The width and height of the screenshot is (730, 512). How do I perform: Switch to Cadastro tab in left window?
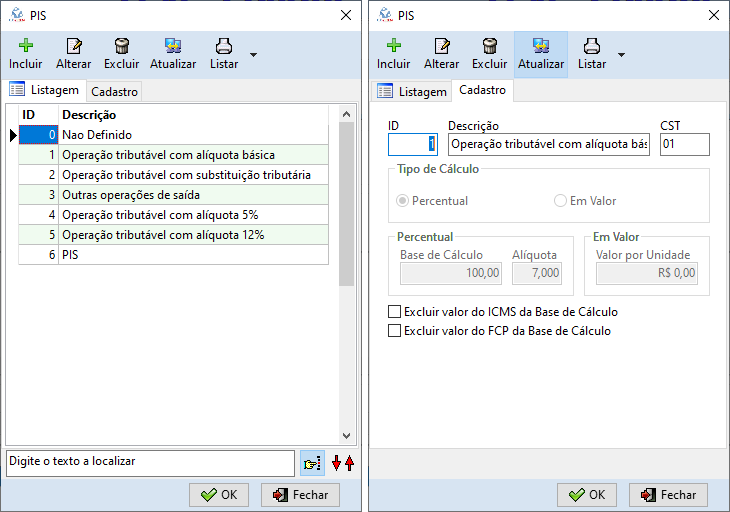tap(114, 92)
